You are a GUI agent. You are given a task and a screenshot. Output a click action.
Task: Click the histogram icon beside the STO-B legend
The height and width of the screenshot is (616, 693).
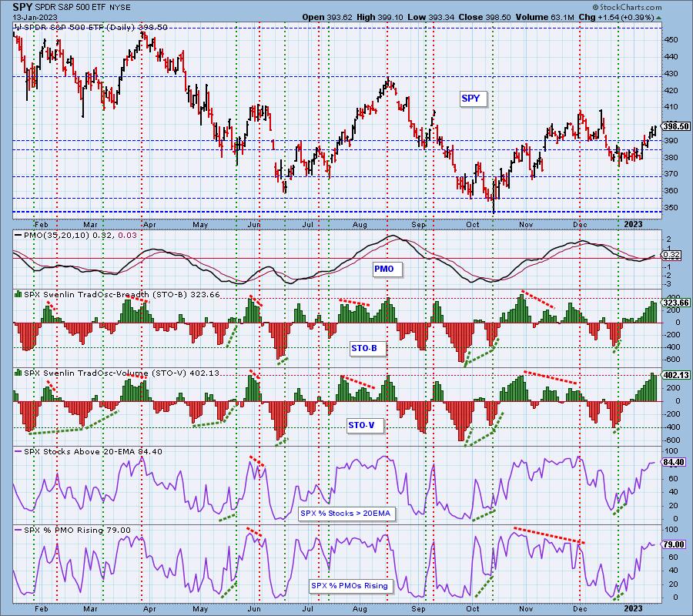[18, 294]
